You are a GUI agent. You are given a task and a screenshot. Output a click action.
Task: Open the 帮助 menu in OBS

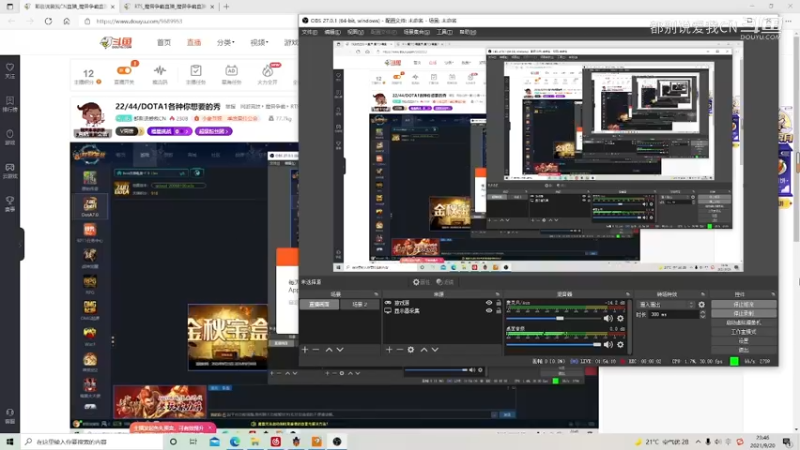click(x=467, y=32)
